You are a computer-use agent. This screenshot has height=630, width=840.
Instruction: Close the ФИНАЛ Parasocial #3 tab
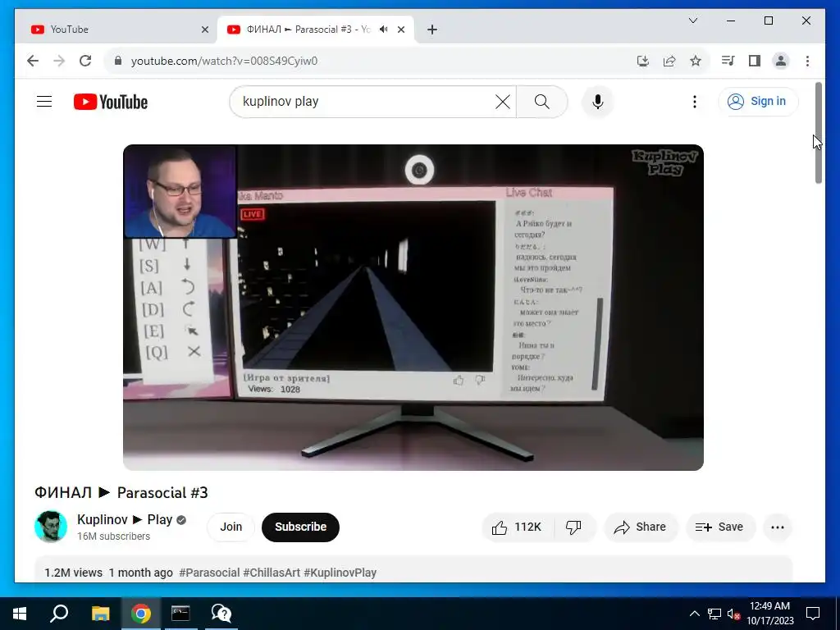coord(400,30)
